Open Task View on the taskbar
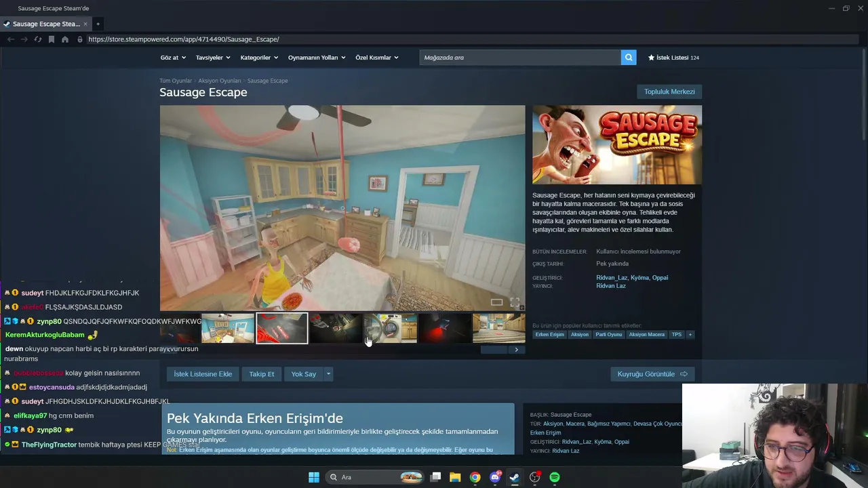This screenshot has width=868, height=488. [436, 477]
